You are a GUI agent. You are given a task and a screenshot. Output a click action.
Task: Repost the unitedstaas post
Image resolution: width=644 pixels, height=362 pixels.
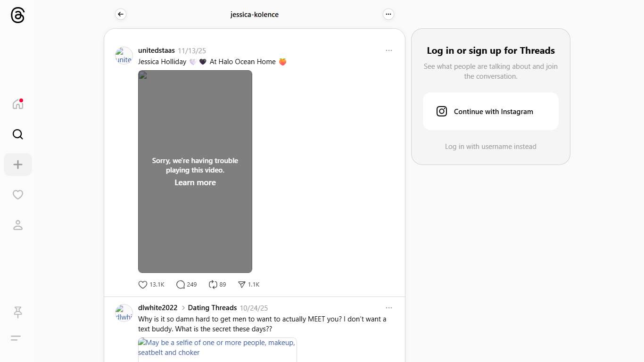pyautogui.click(x=213, y=285)
